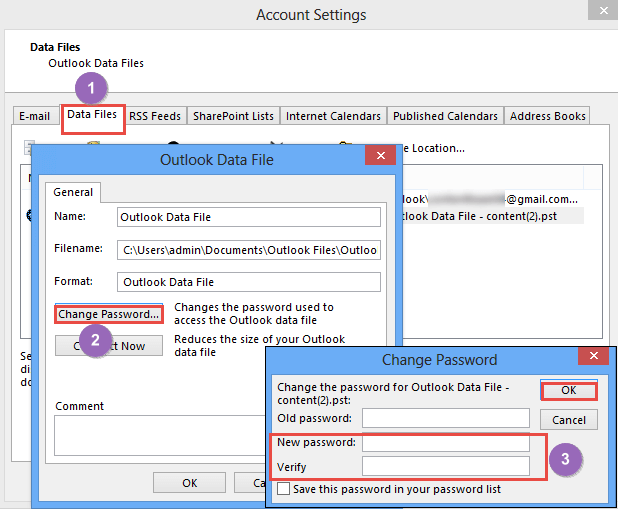Enable Save this password in your password list

(284, 489)
